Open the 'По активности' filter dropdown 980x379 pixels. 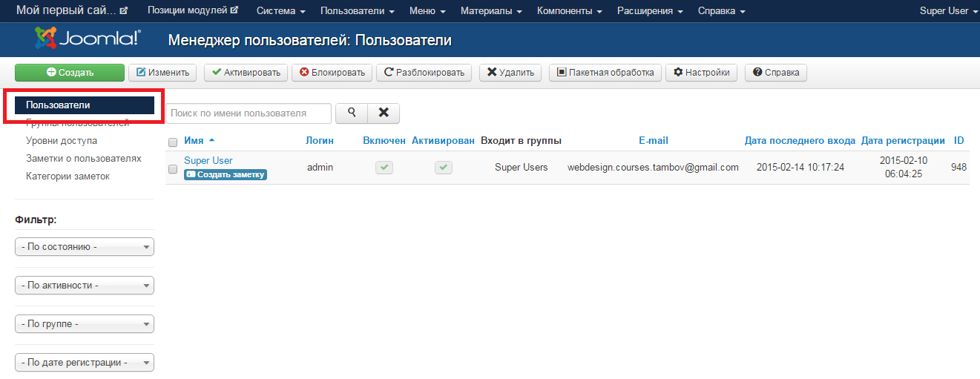[x=85, y=285]
